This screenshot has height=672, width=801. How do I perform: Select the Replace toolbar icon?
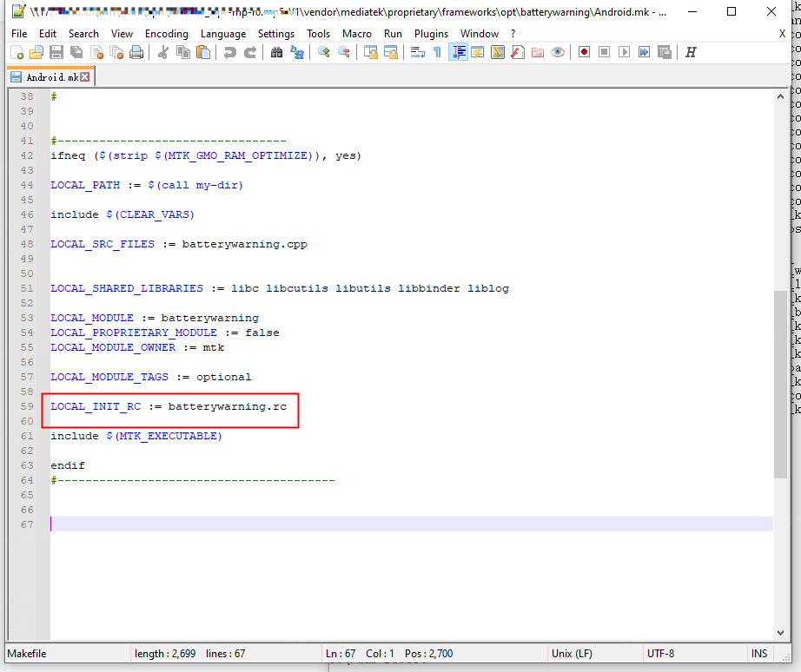click(295, 52)
